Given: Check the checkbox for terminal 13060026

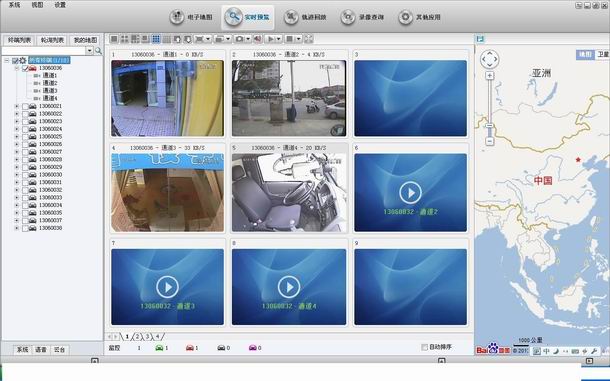Looking at the screenshot, I should [x=25, y=144].
